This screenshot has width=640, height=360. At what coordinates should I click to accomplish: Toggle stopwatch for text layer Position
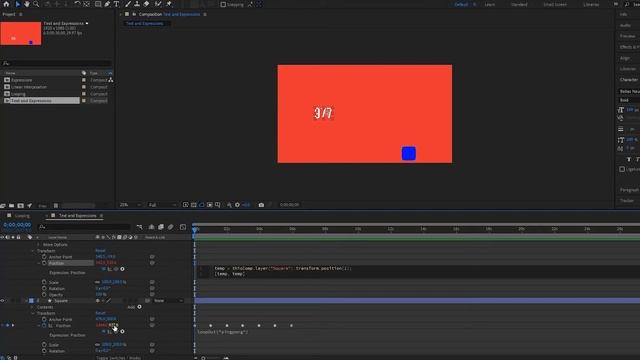click(x=44, y=263)
